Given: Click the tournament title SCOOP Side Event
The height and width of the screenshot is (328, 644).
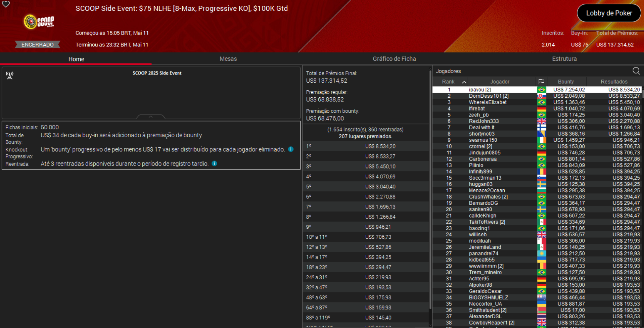Looking at the screenshot, I should pyautogui.click(x=182, y=8).
